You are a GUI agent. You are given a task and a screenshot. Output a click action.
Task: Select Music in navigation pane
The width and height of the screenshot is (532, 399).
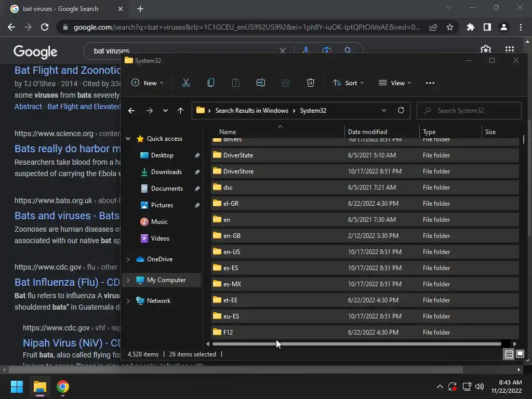click(x=159, y=221)
